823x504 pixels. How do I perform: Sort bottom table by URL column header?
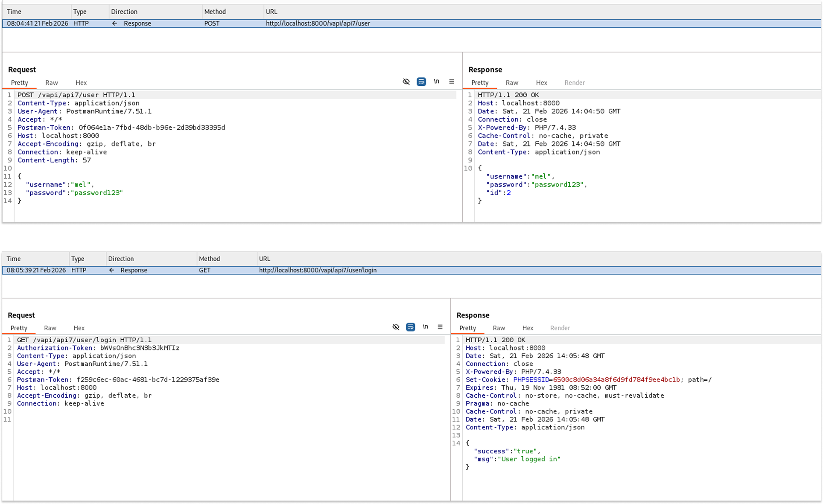(264, 259)
